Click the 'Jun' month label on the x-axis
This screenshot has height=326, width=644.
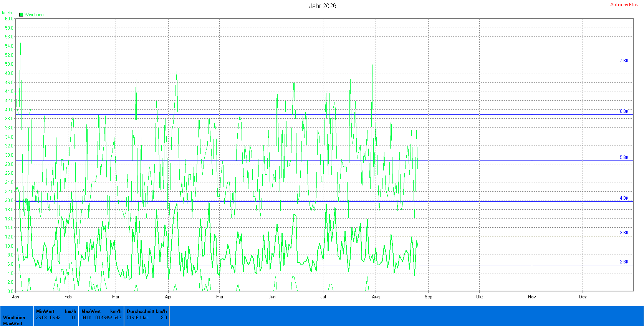[272, 297]
